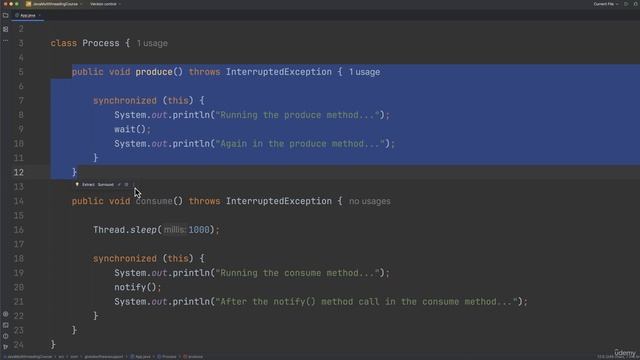Click the word 'consume' in the method declaration
This screenshot has height=360, width=640.
pyautogui.click(x=154, y=201)
